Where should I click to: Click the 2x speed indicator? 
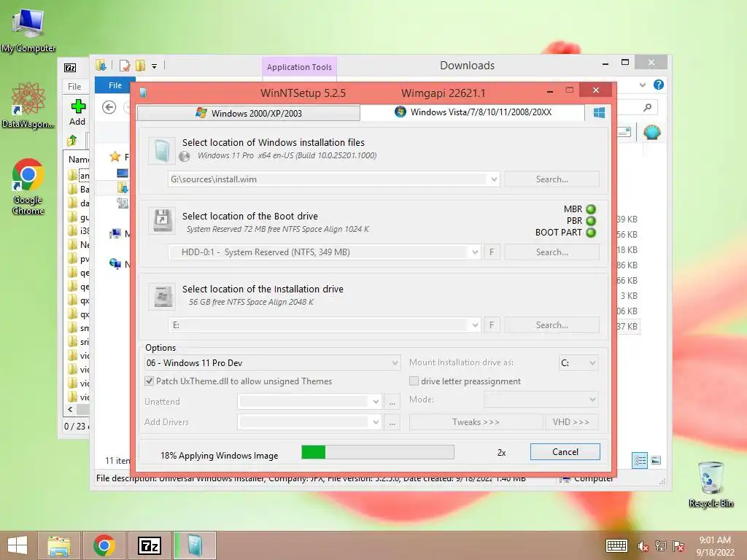pyautogui.click(x=501, y=453)
